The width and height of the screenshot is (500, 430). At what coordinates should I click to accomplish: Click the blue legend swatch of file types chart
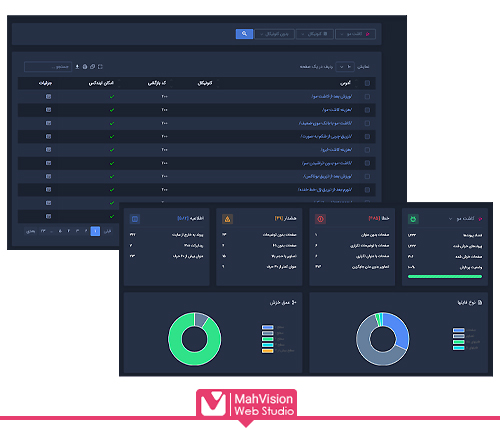pyautogui.click(x=459, y=330)
